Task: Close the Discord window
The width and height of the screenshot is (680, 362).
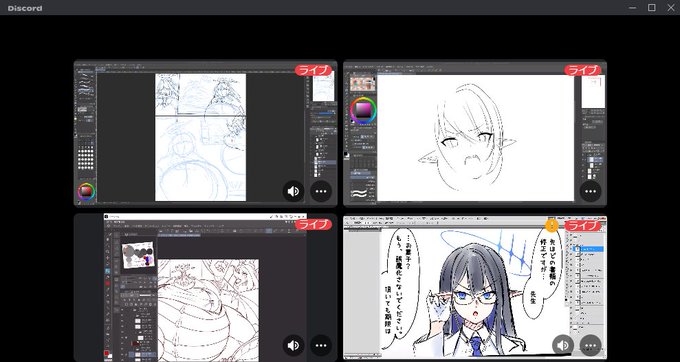Action: pyautogui.click(x=670, y=8)
